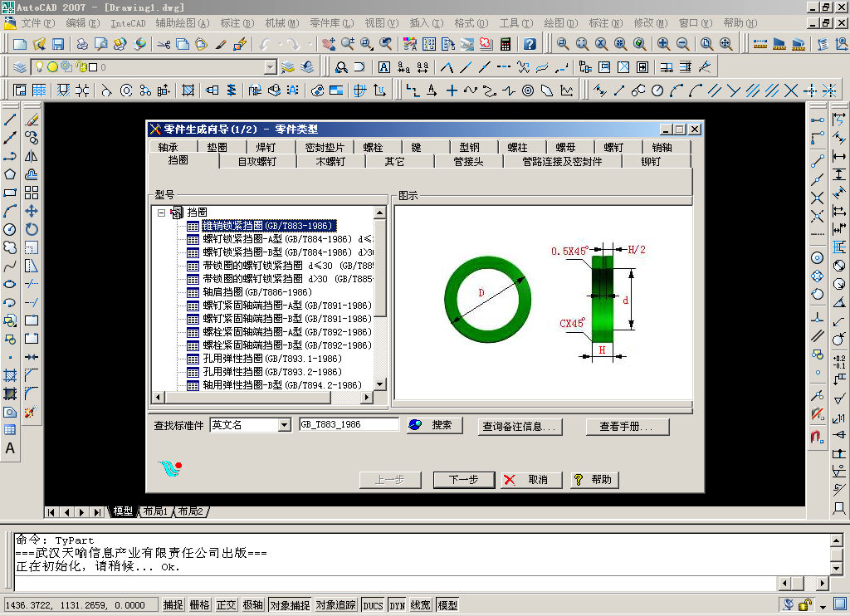The height and width of the screenshot is (616, 850).
Task: Click the GB_T883_1986 search text field
Action: click(349, 424)
